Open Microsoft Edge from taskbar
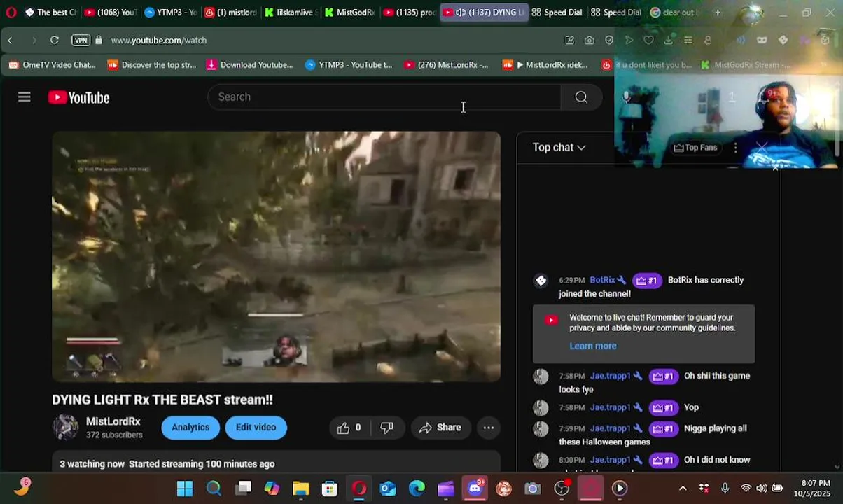Image resolution: width=843 pixels, height=504 pixels. click(x=417, y=489)
